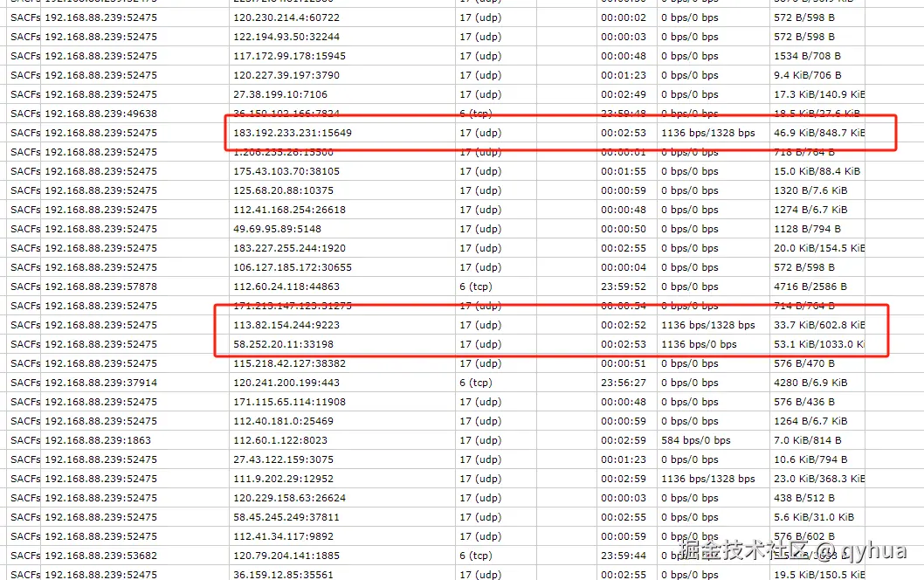This screenshot has width=924, height=580.
Task: Click destination 120.79.204.141:1885
Action: pyautogui.click(x=286, y=556)
